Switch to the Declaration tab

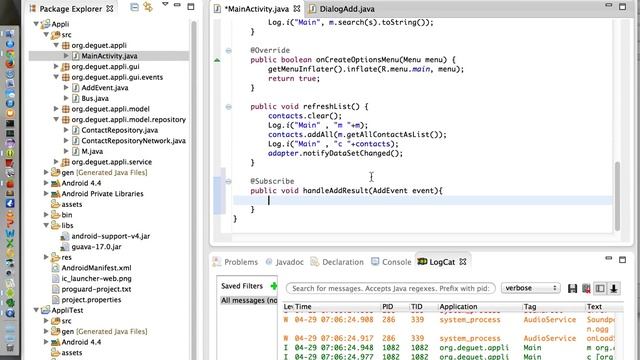pos(337,262)
